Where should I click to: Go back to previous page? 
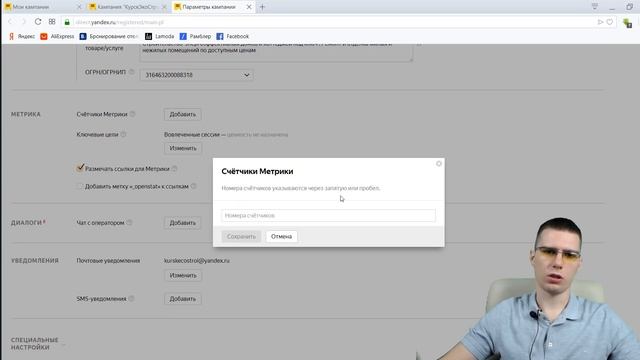[10, 22]
